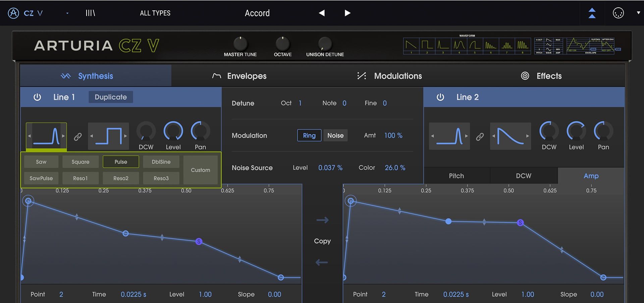Switch to the Modulations tab
This screenshot has width=644, height=303.
click(390, 76)
